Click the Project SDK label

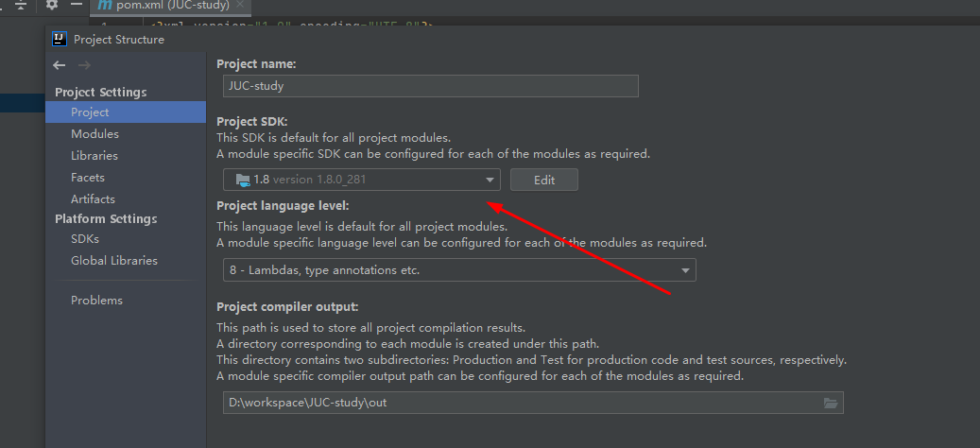[252, 122]
